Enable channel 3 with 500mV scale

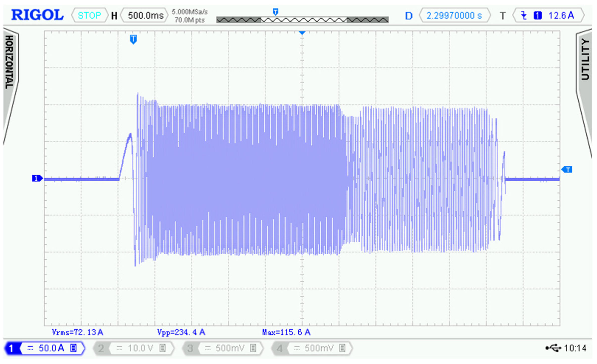223,348
